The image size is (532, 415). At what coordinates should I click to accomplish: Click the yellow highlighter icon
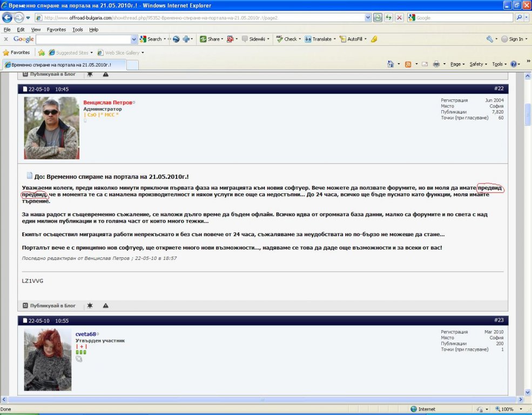(x=374, y=39)
